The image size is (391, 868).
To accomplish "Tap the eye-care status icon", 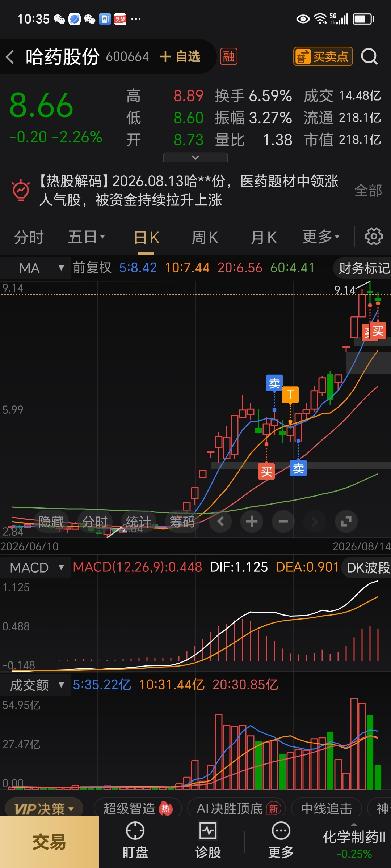I will click(303, 19).
